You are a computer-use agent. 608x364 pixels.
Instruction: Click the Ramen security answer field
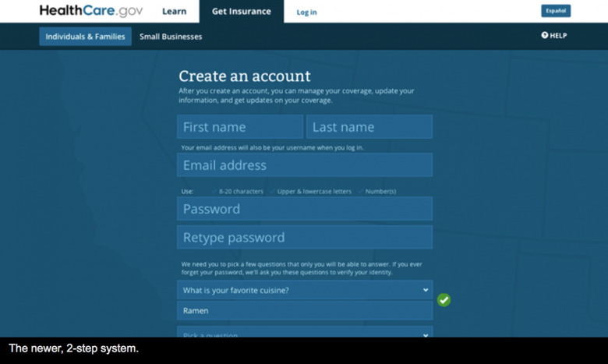[305, 311]
